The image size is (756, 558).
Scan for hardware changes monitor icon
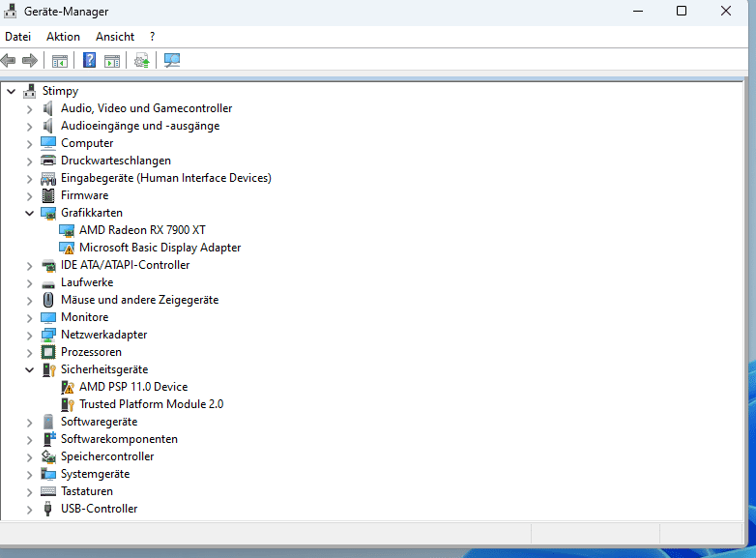(172, 60)
